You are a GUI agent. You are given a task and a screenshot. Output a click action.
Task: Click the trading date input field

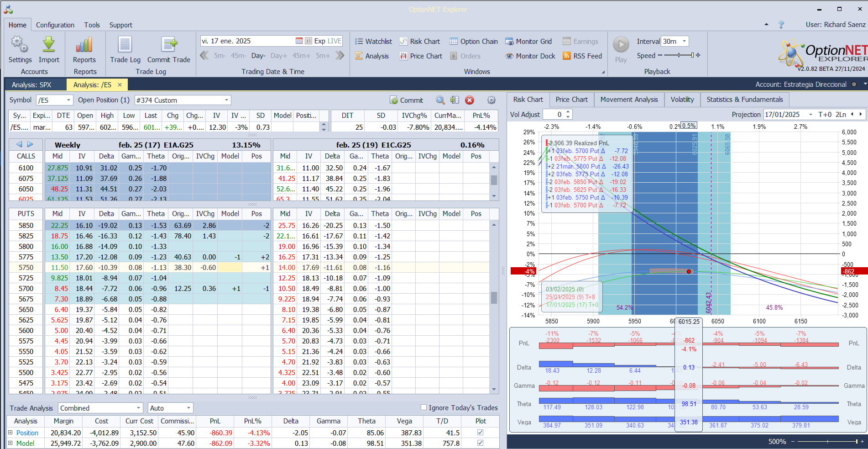click(247, 41)
